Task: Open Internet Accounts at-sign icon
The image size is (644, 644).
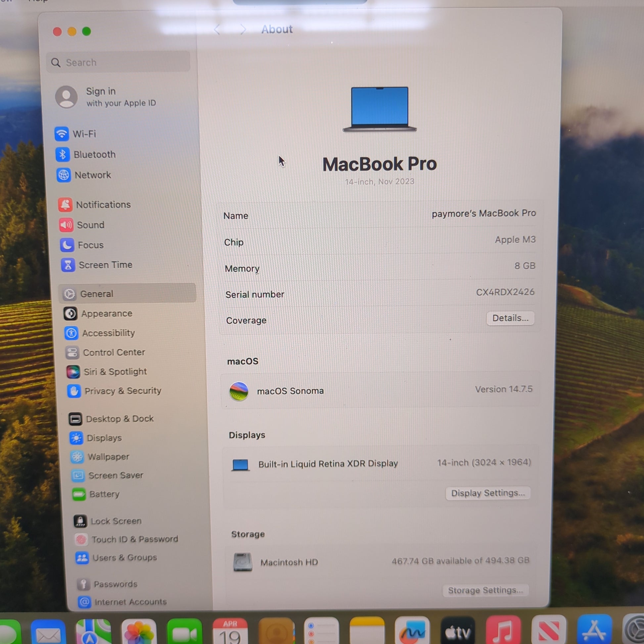Action: 84,602
